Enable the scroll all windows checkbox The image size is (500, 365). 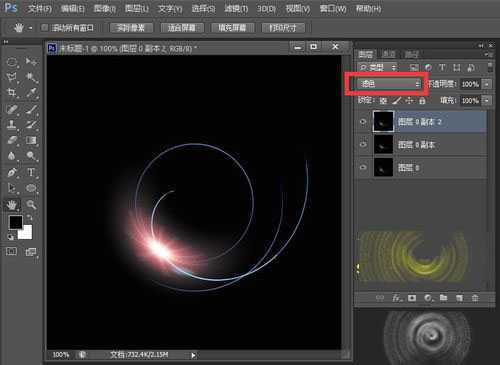tap(44, 28)
